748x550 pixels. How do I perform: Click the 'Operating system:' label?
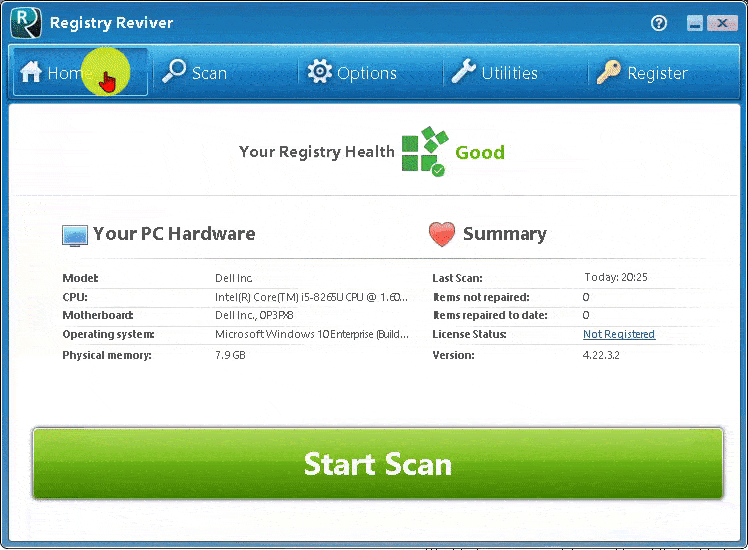click(108, 334)
